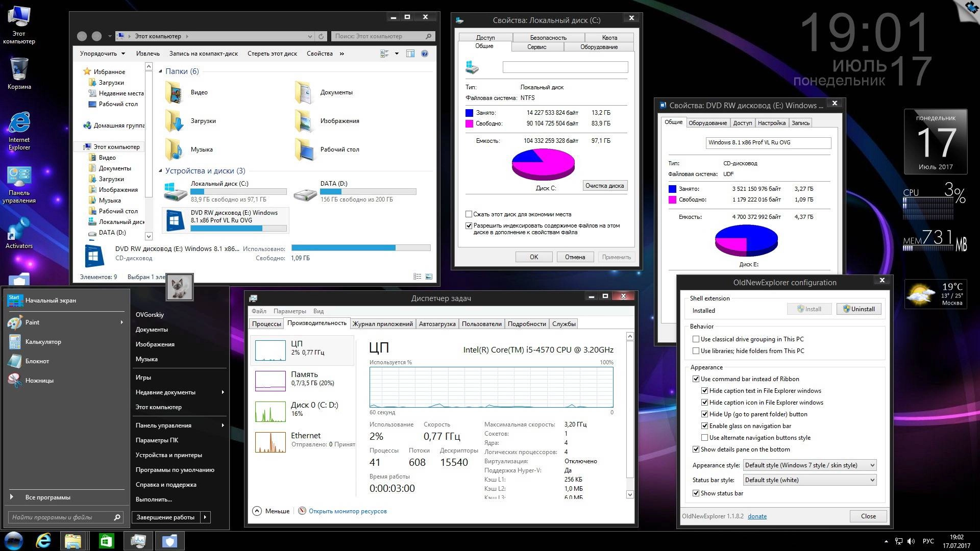Screen dimensions: 980x551
Task: Toggle Разрешить индексировать содержимое файлов checkbox
Action: [469, 226]
